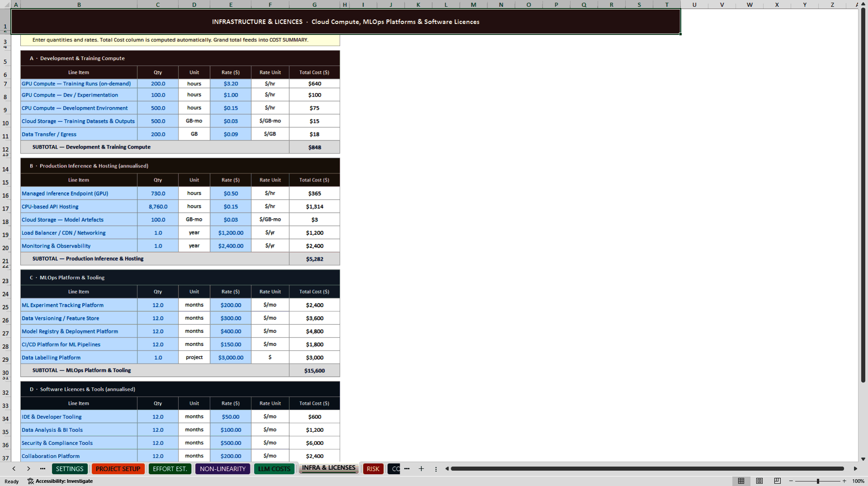Select the instructions note in row 3
This screenshot has height=486, width=868.
pos(180,40)
